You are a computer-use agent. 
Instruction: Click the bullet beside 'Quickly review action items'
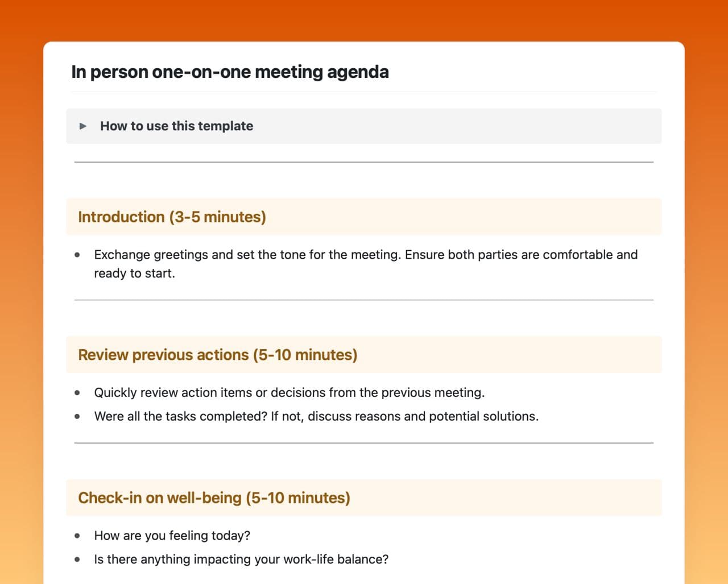77,392
